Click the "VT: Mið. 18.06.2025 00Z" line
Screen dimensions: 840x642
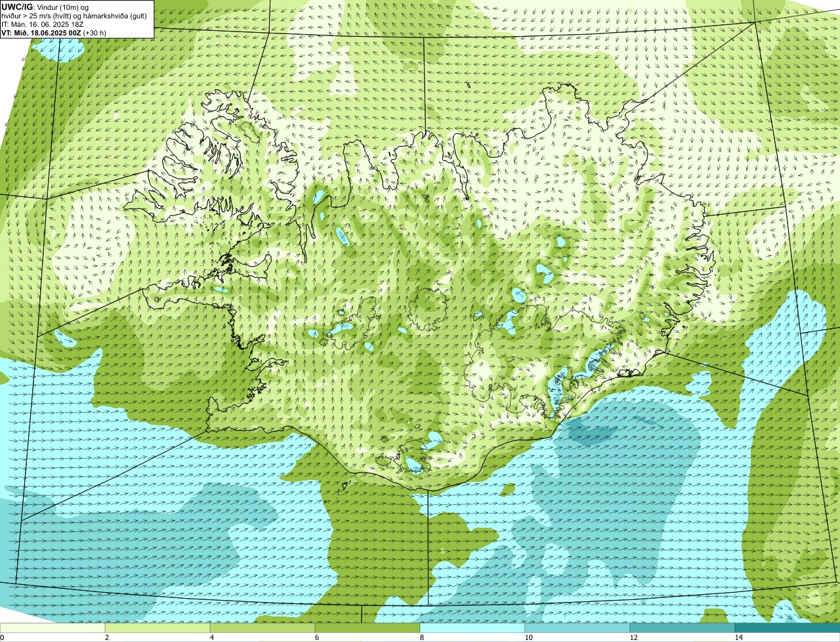42,33
